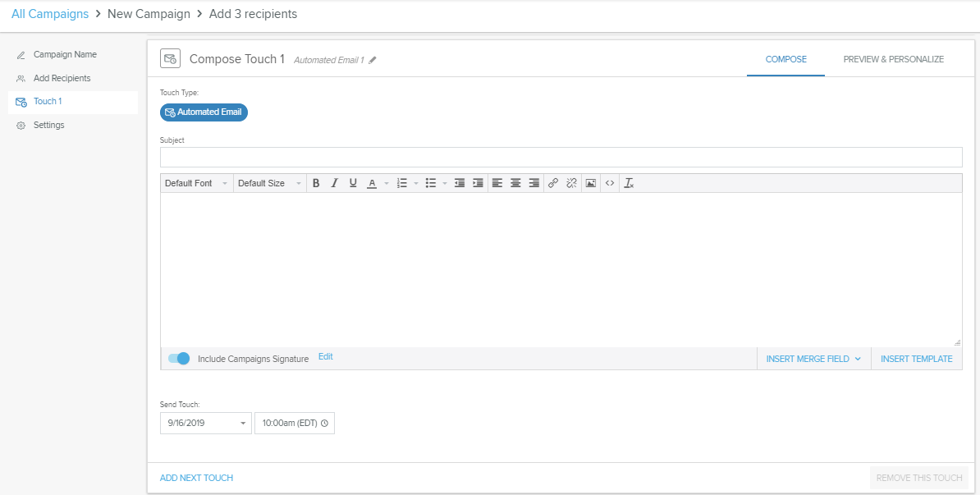Click the Remove This Touch button
This screenshot has width=980, height=495.
pyautogui.click(x=918, y=478)
